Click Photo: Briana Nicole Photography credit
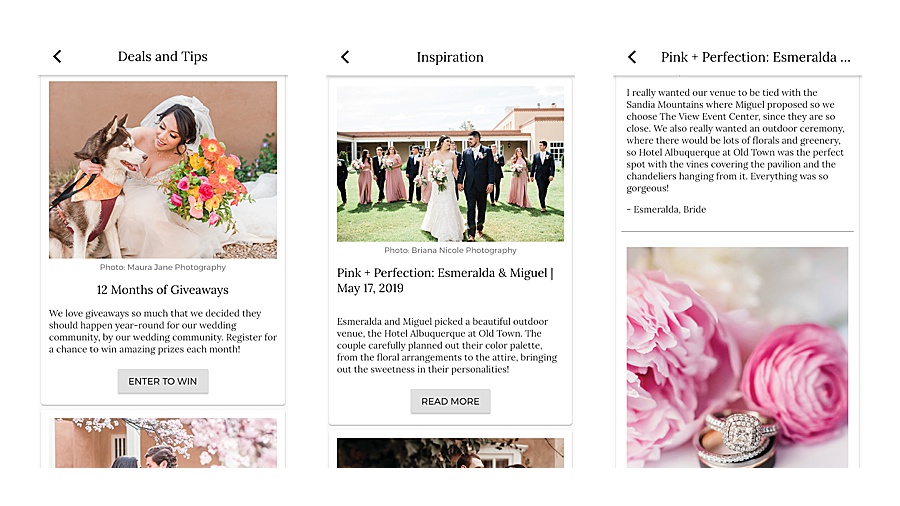 (x=450, y=250)
